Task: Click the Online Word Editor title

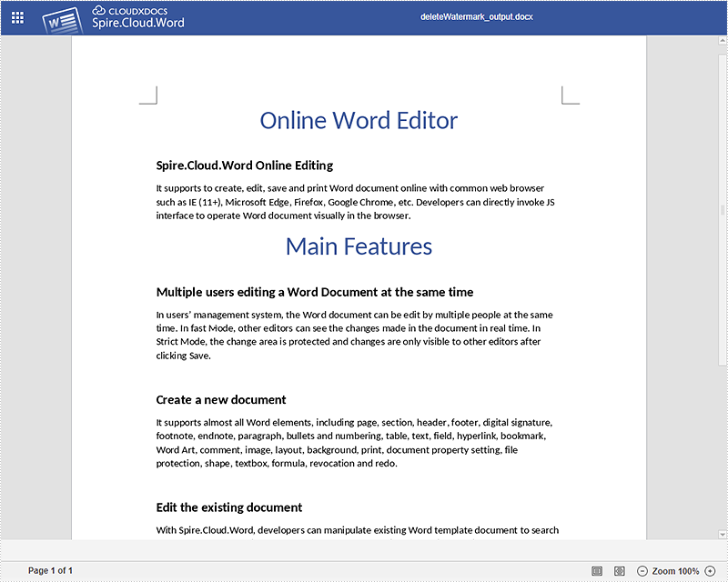Action: [359, 121]
